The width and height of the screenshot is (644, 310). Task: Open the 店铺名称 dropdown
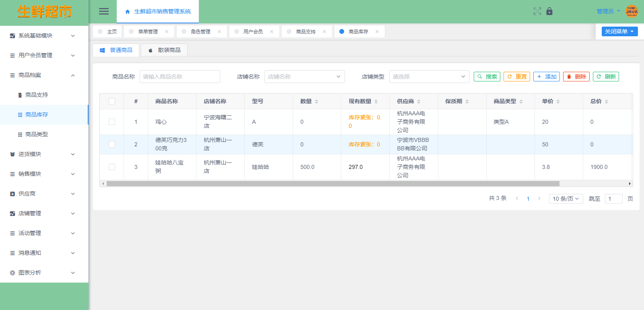[304, 77]
